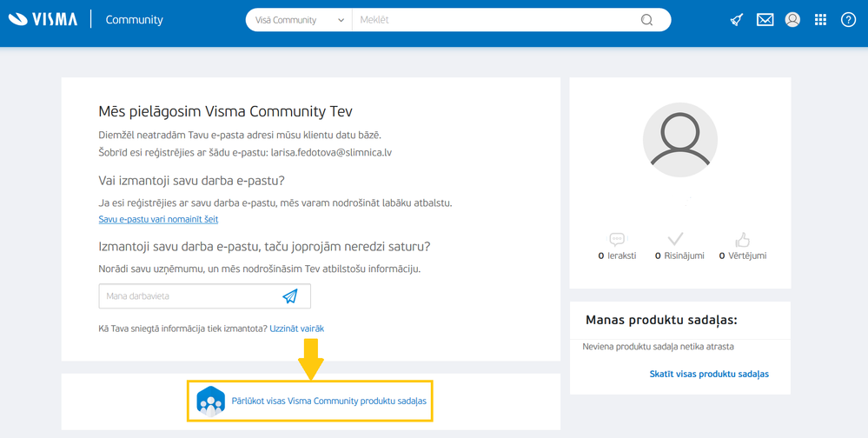Open the Community home title link

coord(134,20)
